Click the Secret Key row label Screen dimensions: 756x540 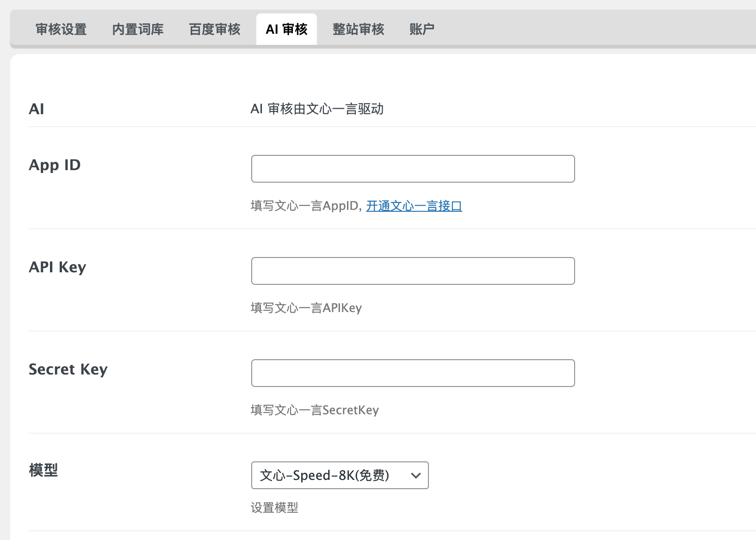68,369
